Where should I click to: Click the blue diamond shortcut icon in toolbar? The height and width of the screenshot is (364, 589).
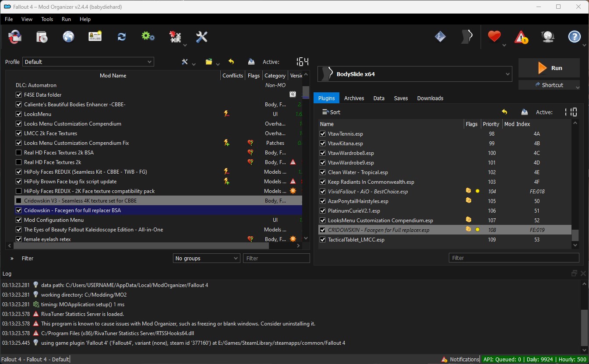440,37
